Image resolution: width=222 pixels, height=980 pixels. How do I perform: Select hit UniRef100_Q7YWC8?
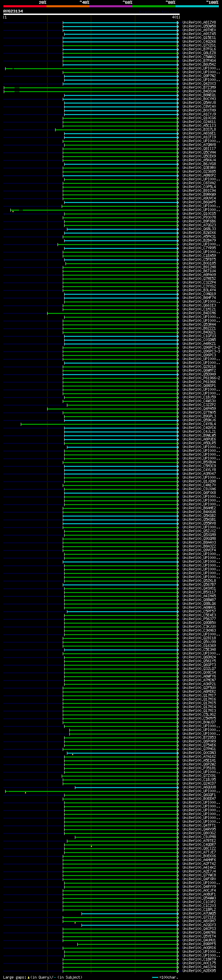(199, 875)
